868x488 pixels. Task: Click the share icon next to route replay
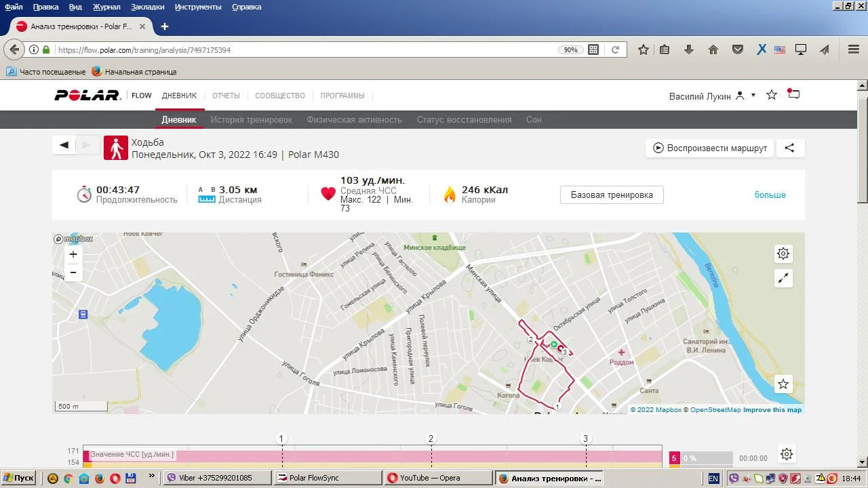[x=789, y=148]
